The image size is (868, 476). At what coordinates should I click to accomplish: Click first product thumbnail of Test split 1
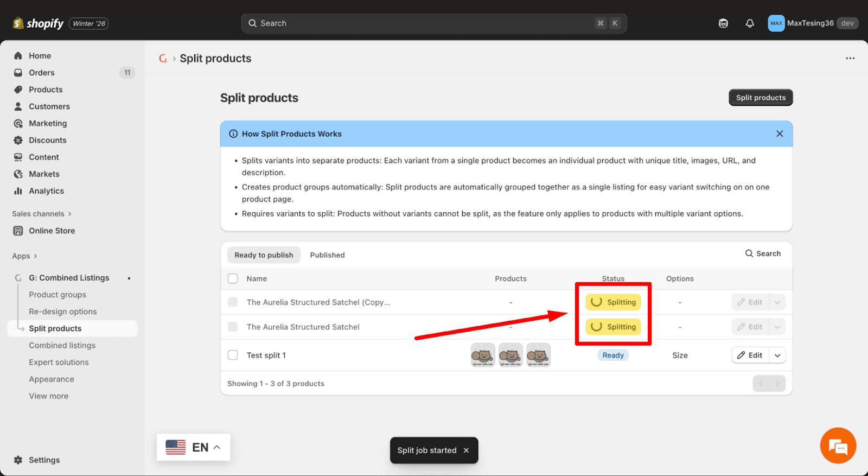click(x=483, y=355)
